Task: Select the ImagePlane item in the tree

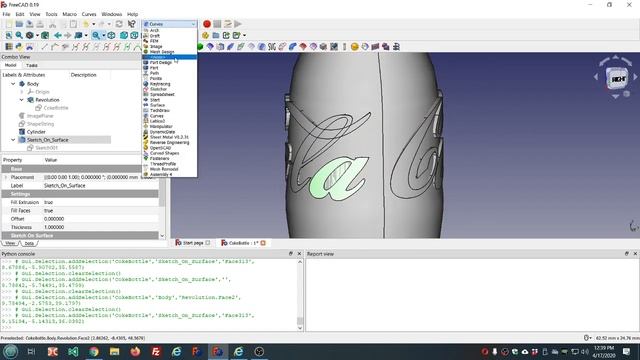Action: click(x=40, y=116)
